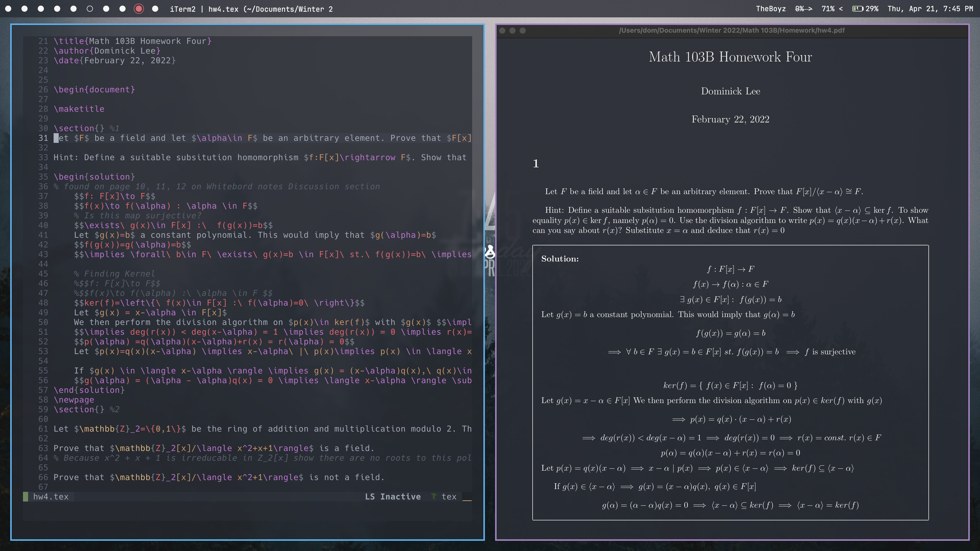
Task: Click the \maketitle line in editor
Action: pyautogui.click(x=79, y=109)
